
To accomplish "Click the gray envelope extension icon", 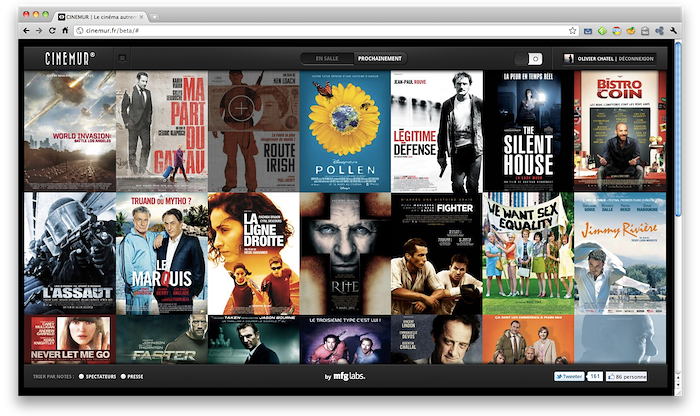I will point(645,31).
